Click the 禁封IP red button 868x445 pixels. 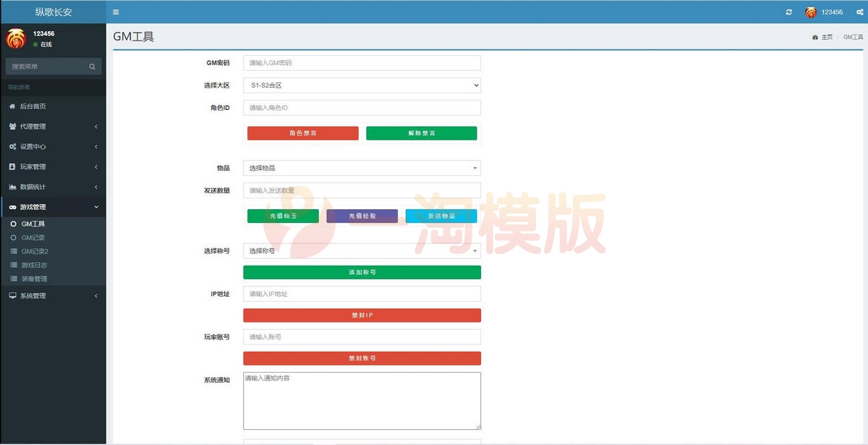tap(362, 315)
